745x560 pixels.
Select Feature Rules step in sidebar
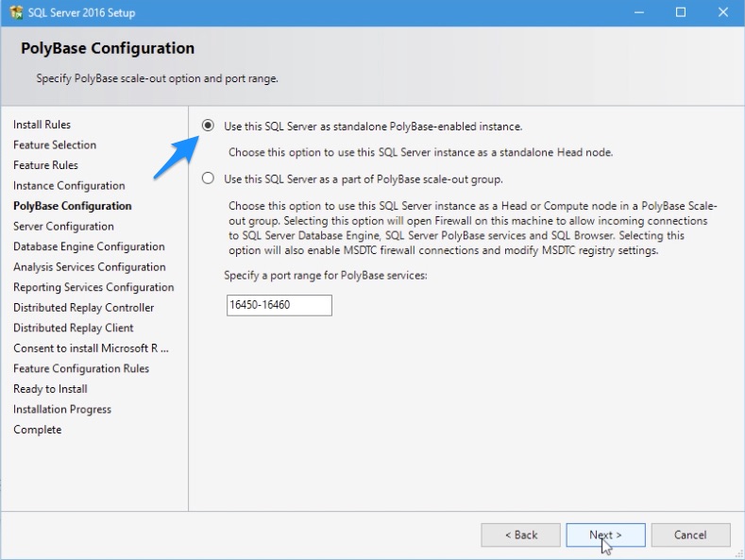(x=45, y=165)
